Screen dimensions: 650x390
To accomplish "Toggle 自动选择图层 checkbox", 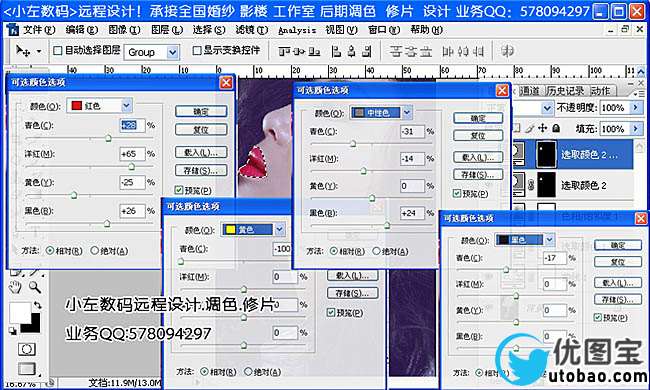I will [58, 51].
